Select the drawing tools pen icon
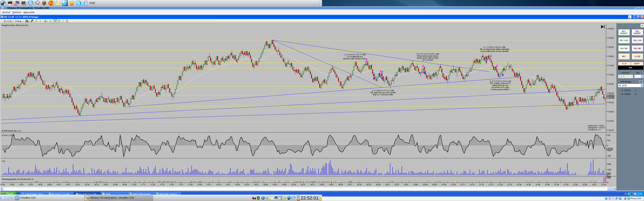Screen dimensions: 644x201 (x=32, y=21)
